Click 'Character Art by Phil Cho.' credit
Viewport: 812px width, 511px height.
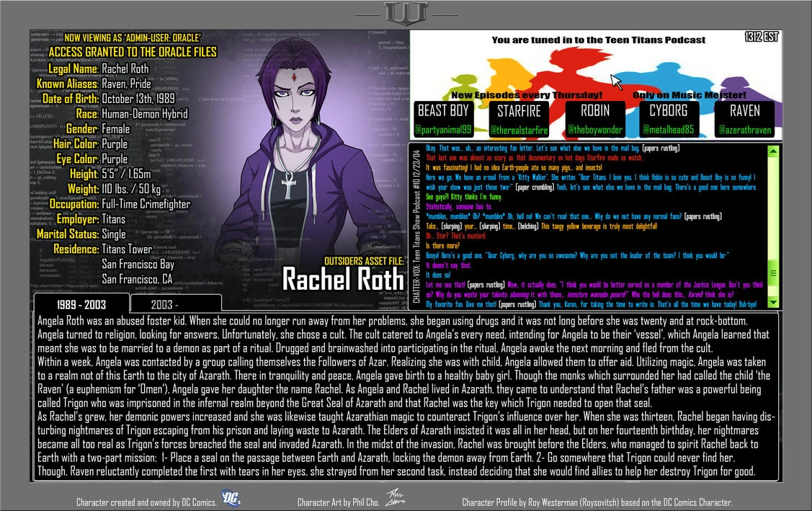click(x=338, y=502)
